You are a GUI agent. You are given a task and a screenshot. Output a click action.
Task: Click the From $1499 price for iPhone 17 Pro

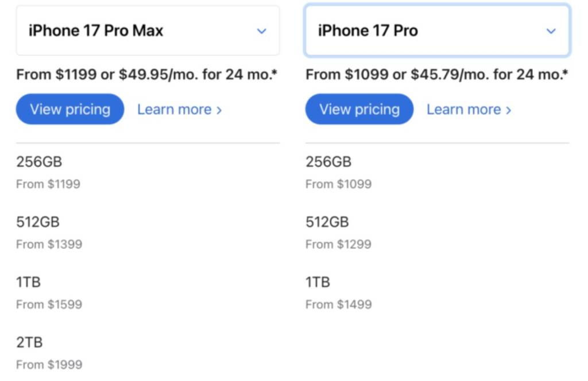click(339, 304)
